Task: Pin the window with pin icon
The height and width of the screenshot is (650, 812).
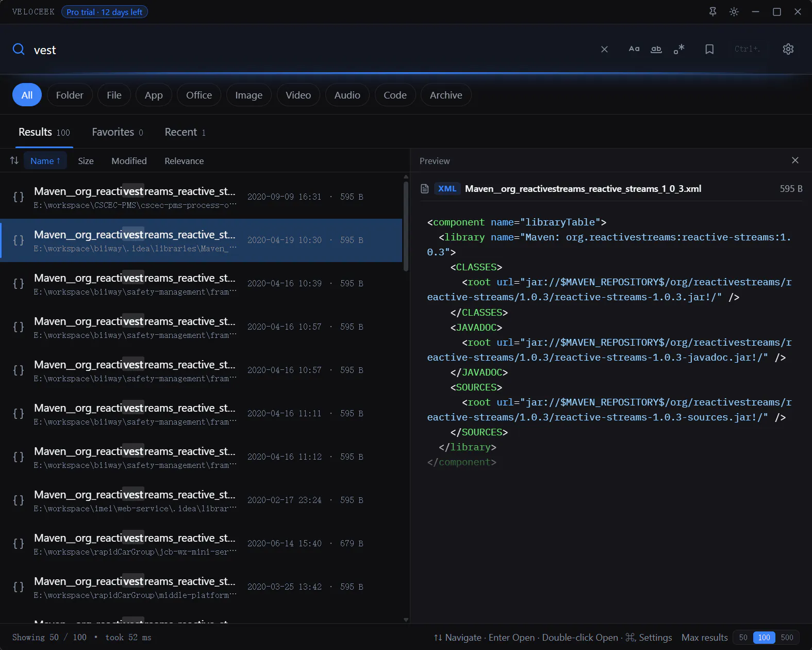Action: pyautogui.click(x=713, y=11)
